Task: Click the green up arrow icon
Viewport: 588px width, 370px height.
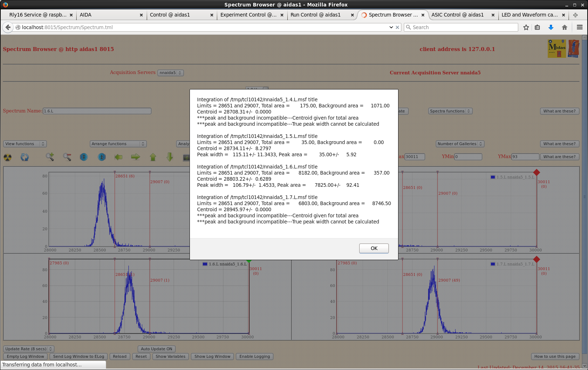Action: click(x=153, y=157)
